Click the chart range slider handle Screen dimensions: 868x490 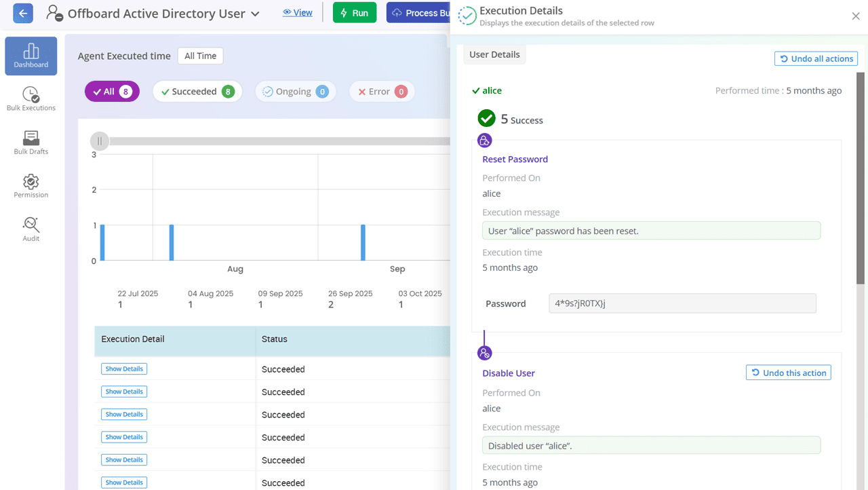(100, 141)
